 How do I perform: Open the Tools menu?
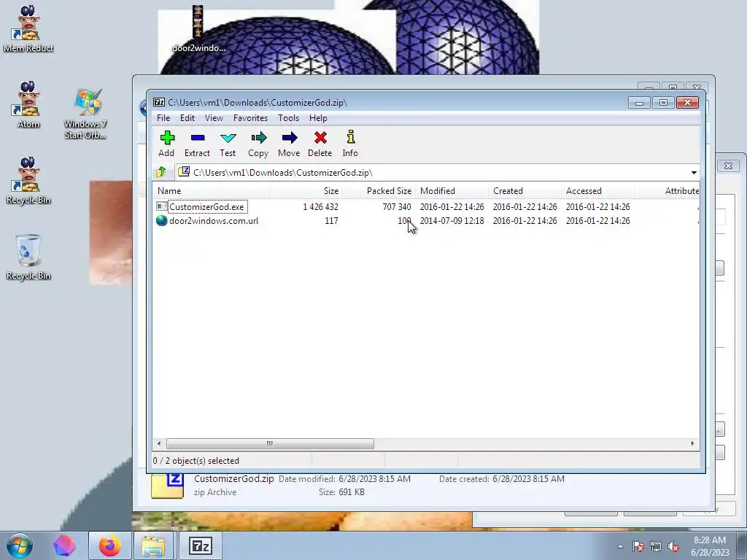pyautogui.click(x=288, y=118)
